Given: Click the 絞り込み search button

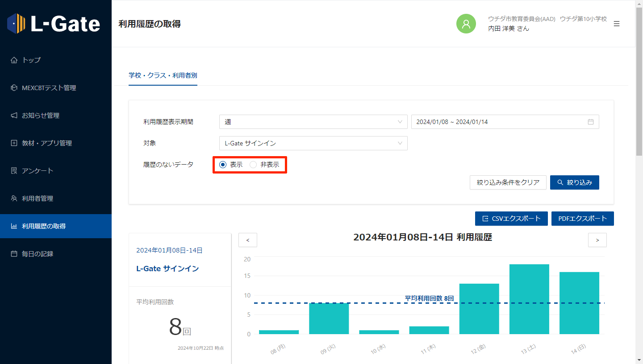Looking at the screenshot, I should (574, 182).
